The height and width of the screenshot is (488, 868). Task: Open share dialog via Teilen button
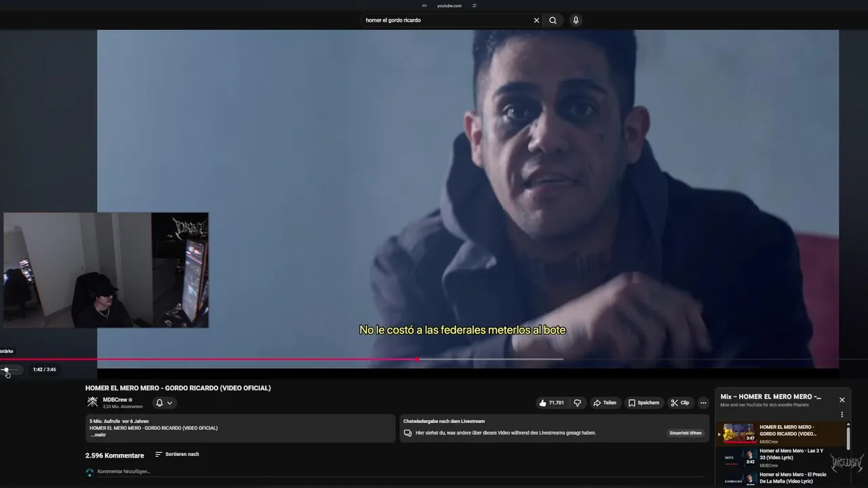point(605,403)
